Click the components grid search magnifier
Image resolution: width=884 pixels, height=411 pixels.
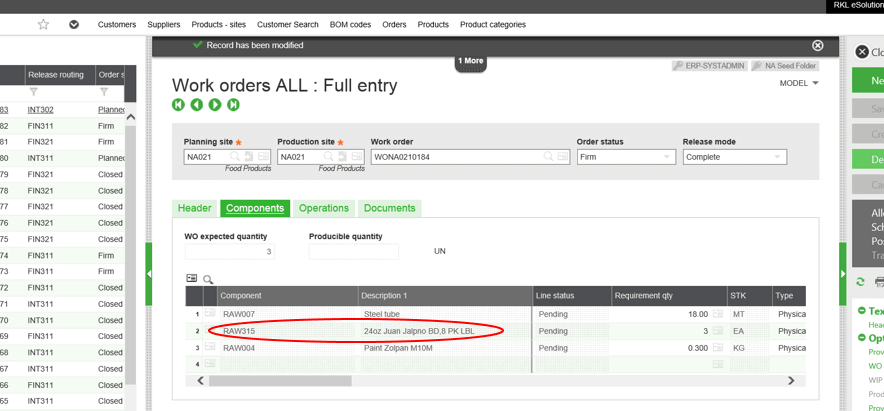(209, 279)
